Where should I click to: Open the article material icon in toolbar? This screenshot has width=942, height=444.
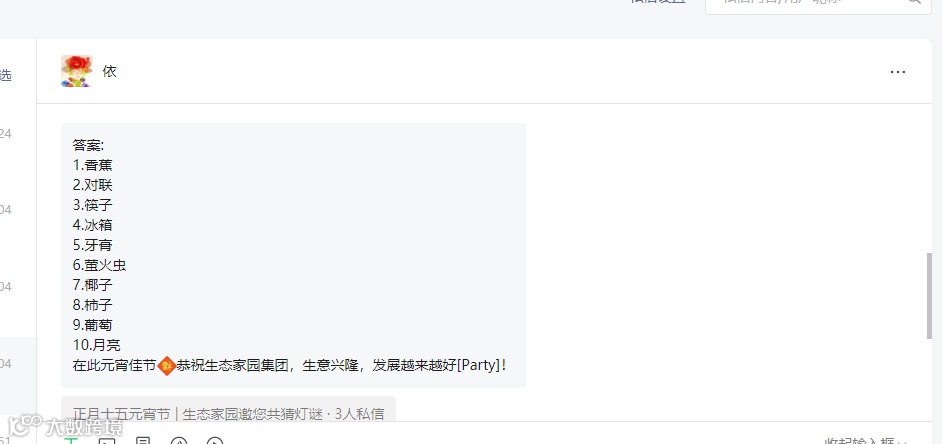[143, 441]
